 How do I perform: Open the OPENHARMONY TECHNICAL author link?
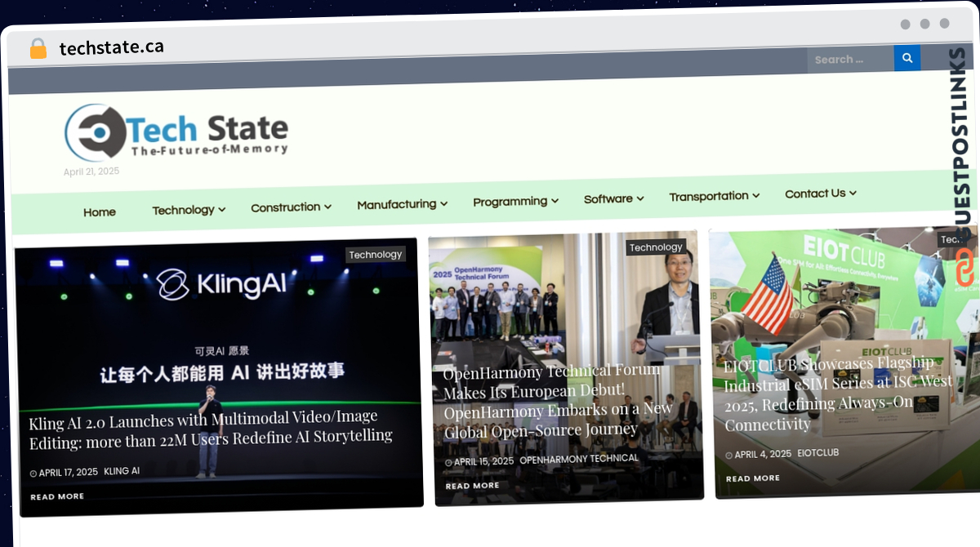(x=579, y=459)
